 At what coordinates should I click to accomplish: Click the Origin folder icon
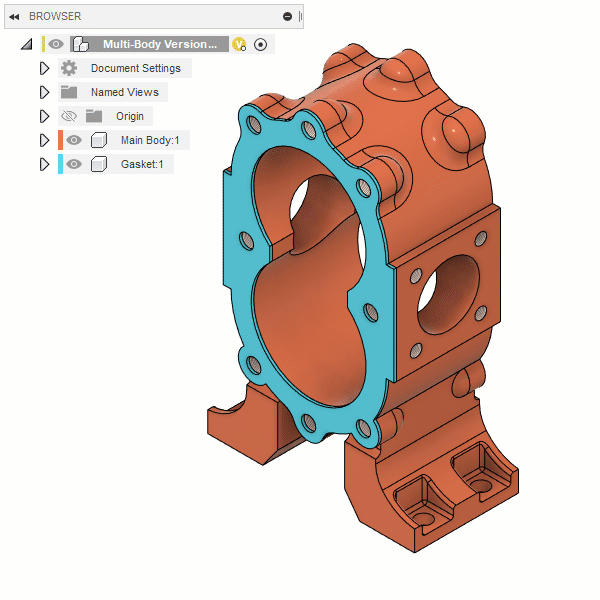pos(94,116)
